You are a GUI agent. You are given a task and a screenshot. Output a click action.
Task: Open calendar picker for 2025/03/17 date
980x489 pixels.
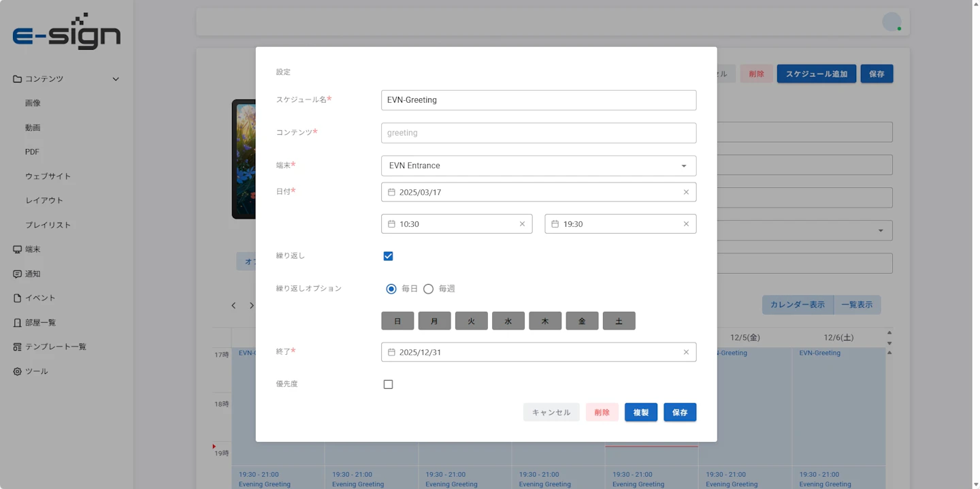(391, 192)
